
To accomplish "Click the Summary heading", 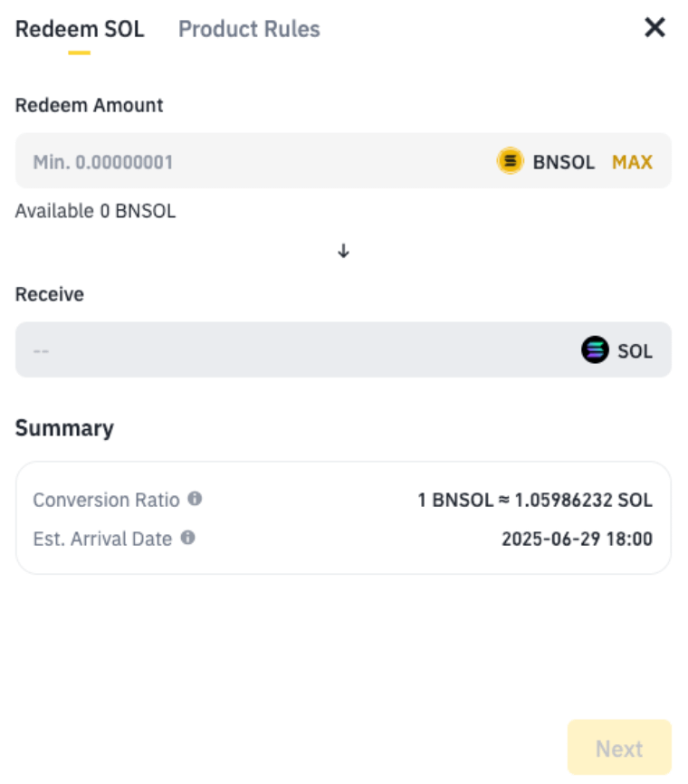I will [64, 428].
